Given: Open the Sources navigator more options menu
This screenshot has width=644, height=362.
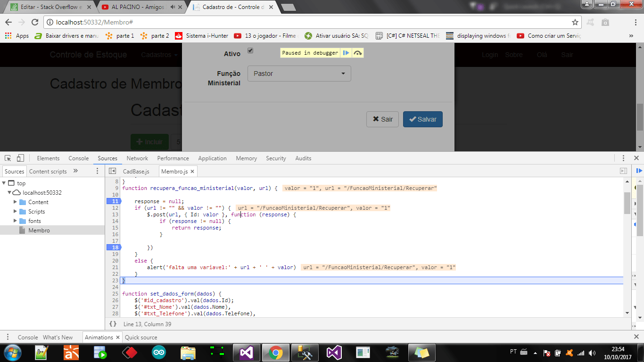Looking at the screenshot, I should click(98, 171).
